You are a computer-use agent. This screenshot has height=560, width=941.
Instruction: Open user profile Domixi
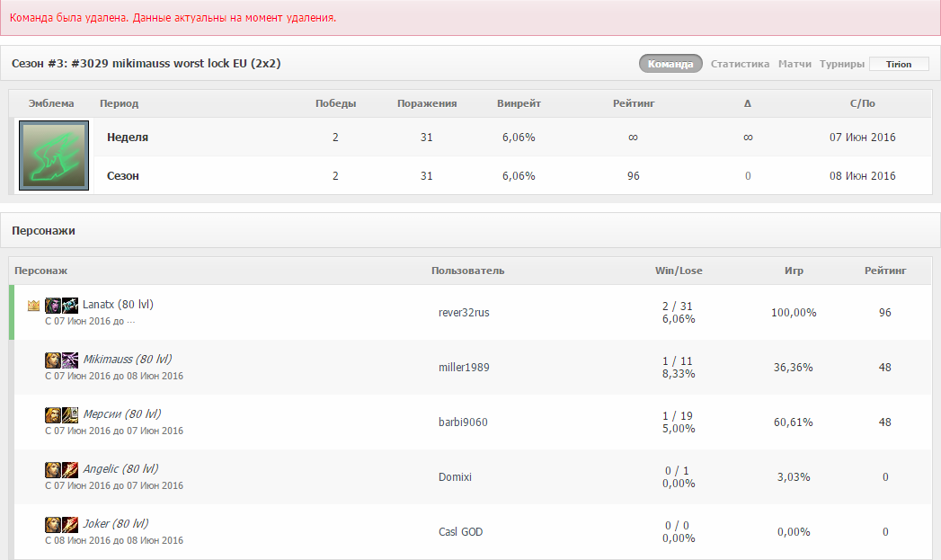[x=455, y=477]
